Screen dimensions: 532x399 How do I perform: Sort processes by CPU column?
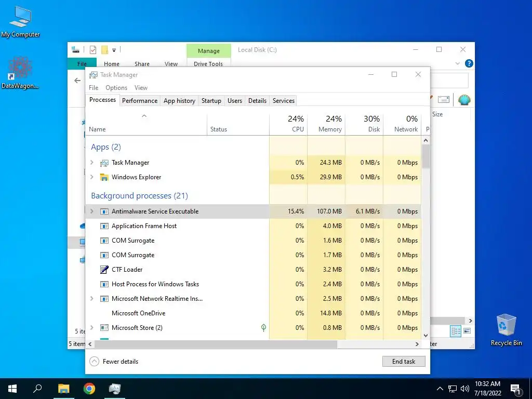pyautogui.click(x=289, y=124)
